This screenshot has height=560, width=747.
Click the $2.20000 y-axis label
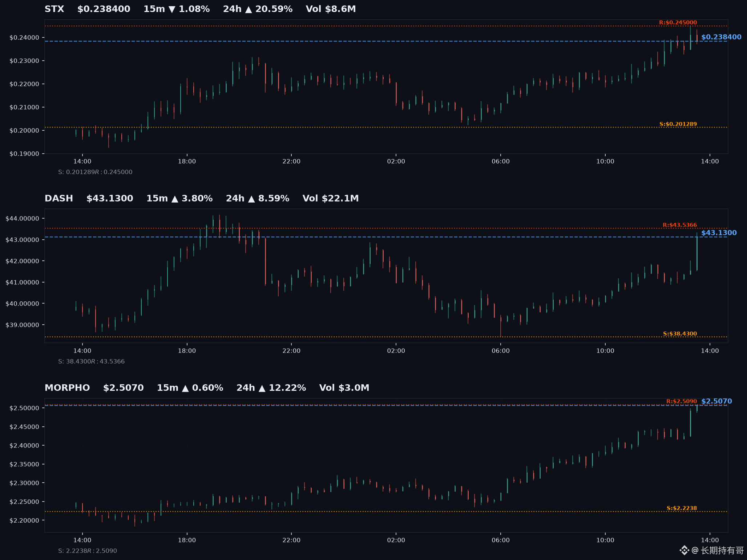pyautogui.click(x=24, y=520)
